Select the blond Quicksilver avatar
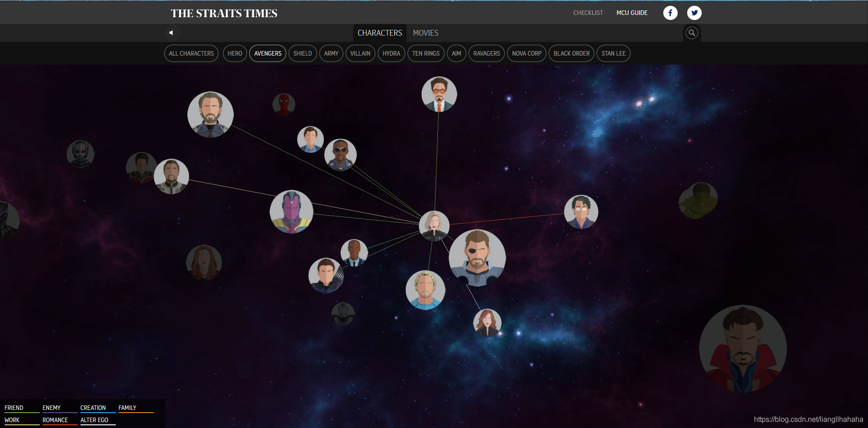The width and height of the screenshot is (868, 428). [x=426, y=290]
